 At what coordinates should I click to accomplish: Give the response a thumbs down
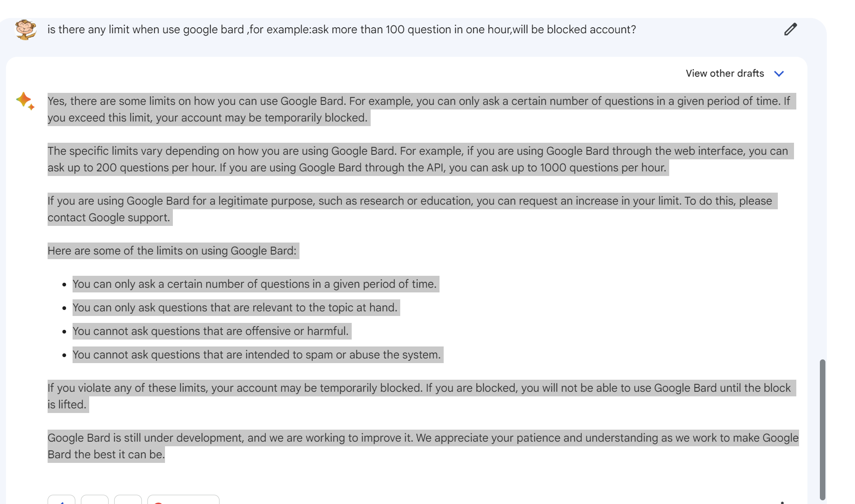95,501
